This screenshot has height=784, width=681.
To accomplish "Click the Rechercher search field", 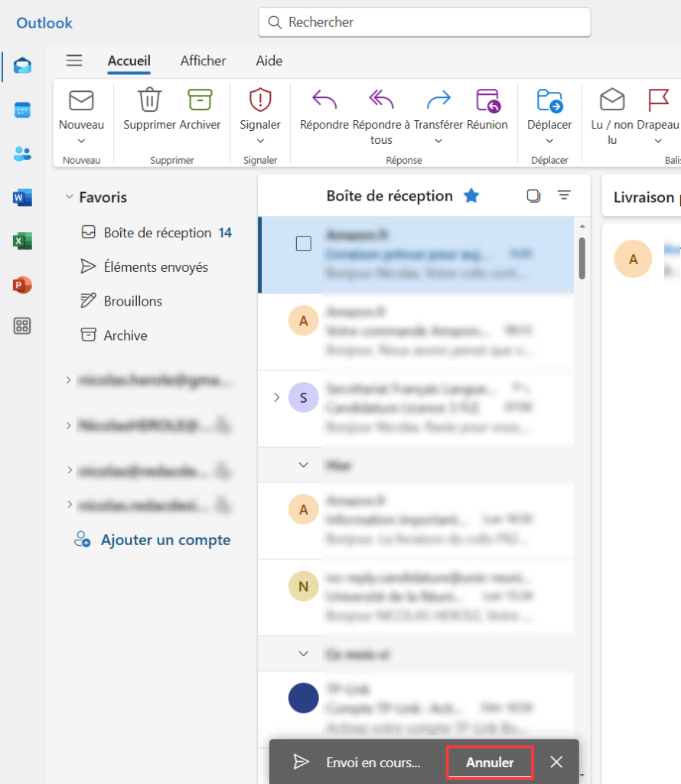I will pos(425,22).
